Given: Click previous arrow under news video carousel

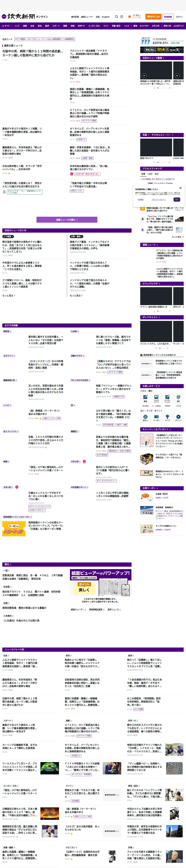Looking at the screenshot, I should pyautogui.click(x=154, y=88).
